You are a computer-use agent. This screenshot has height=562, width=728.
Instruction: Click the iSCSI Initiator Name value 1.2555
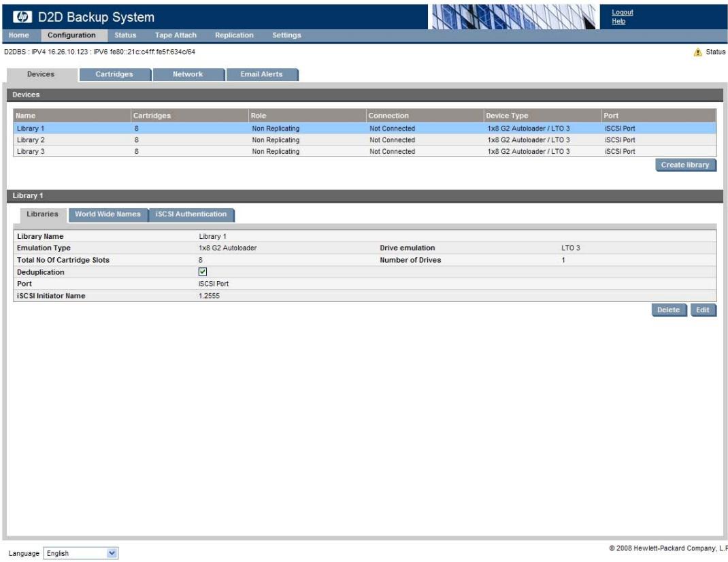(x=209, y=296)
